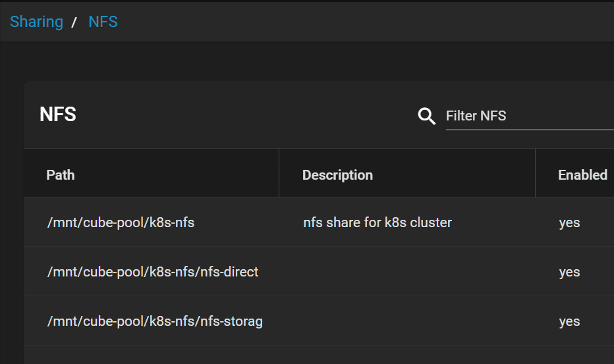Click the slash separator in the breadcrumb
The height and width of the screenshot is (364, 614).
[74, 22]
